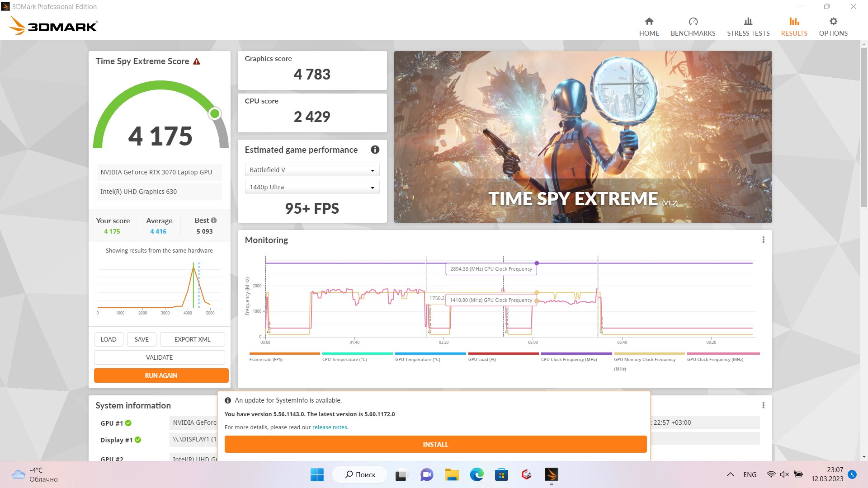
Task: Click the green validation check beside Display #1
Action: click(138, 440)
